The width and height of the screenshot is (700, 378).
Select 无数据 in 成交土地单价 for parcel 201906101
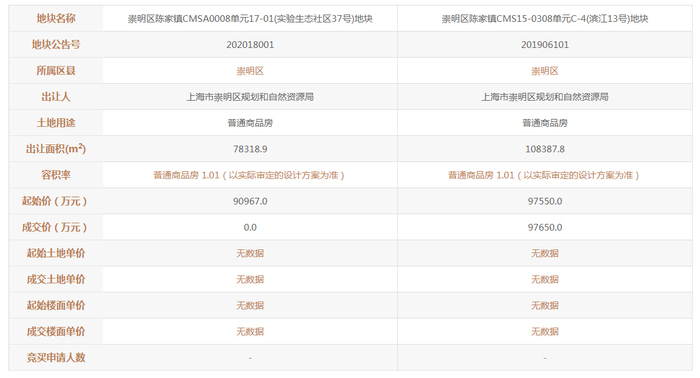(x=545, y=279)
